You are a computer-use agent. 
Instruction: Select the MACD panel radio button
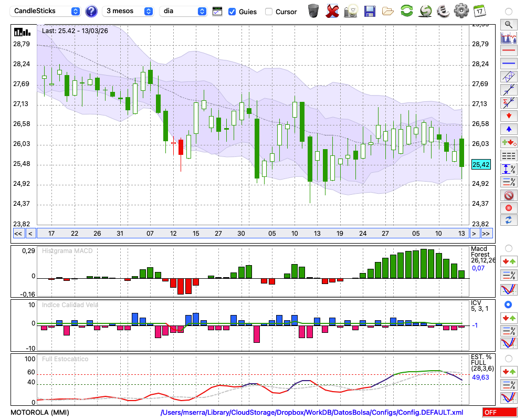(509, 248)
